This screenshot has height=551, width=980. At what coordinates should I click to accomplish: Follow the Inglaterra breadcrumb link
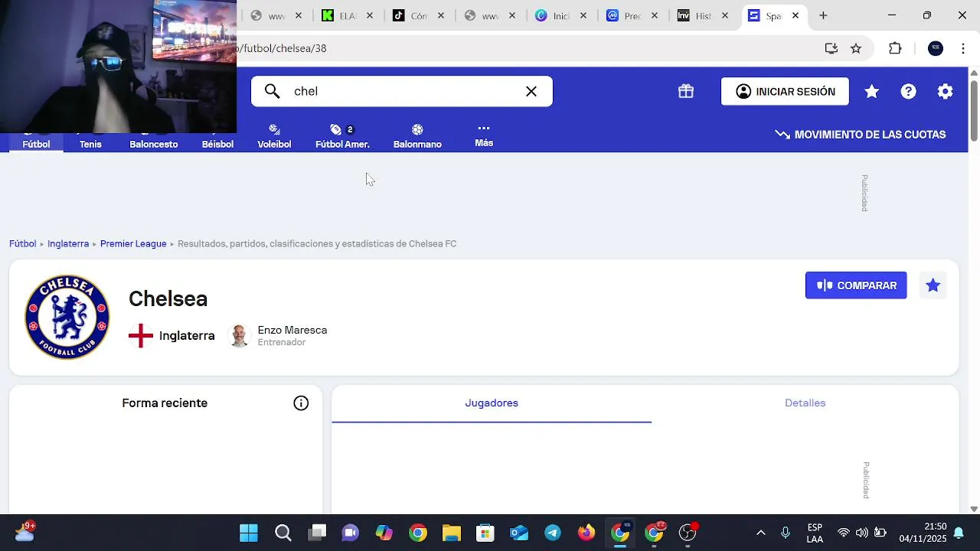click(68, 243)
